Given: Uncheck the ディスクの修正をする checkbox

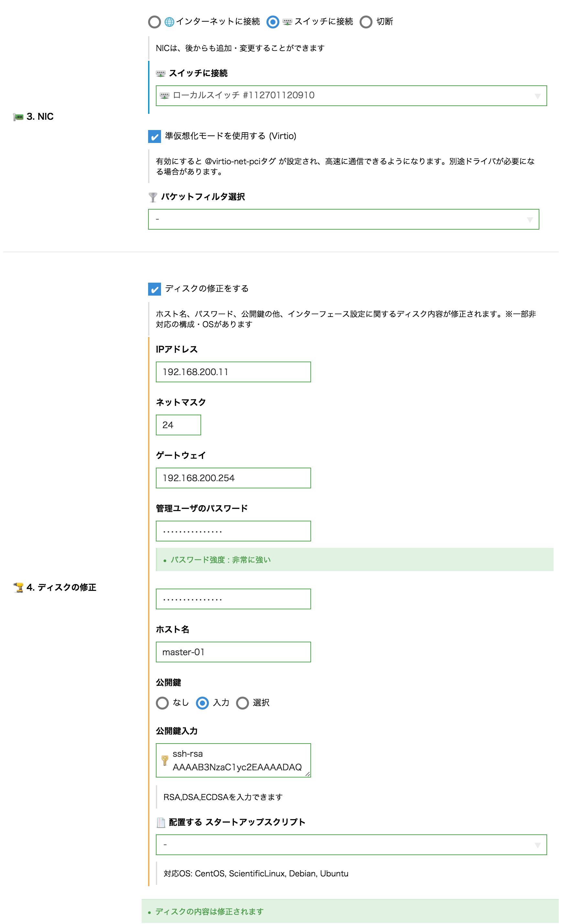Looking at the screenshot, I should [x=155, y=289].
